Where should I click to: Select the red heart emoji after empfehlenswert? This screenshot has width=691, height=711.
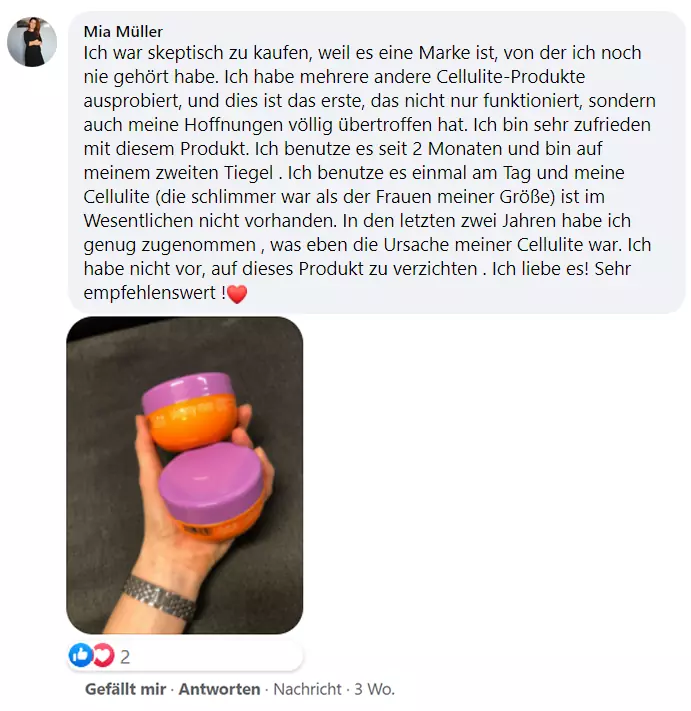237,294
